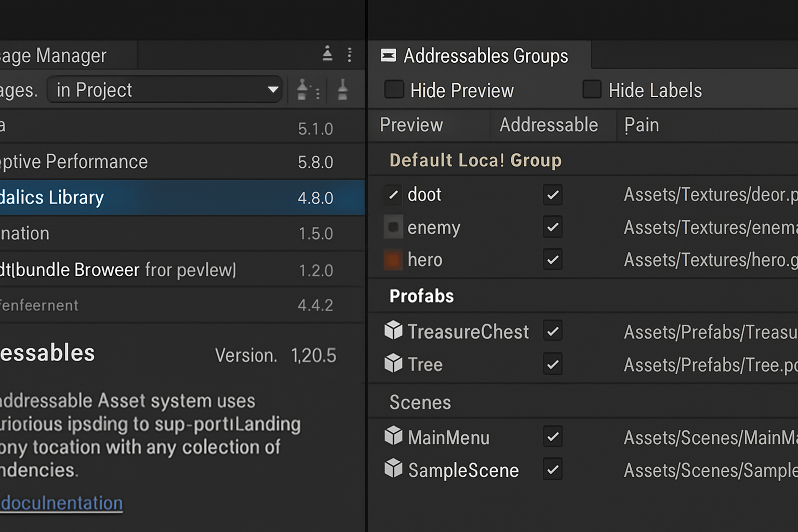Click the SampleScene cube icon
The width and height of the screenshot is (798, 532).
(393, 469)
